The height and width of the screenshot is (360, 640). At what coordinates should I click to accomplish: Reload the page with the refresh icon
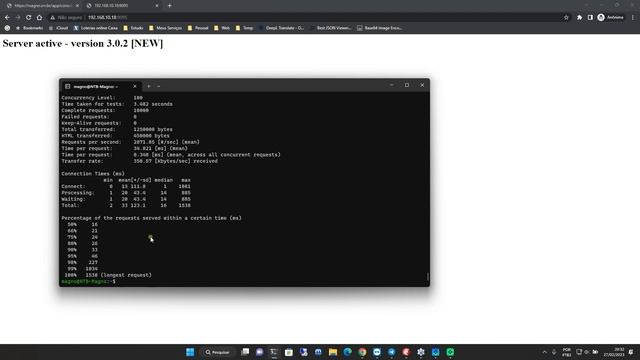pyautogui.click(x=29, y=18)
